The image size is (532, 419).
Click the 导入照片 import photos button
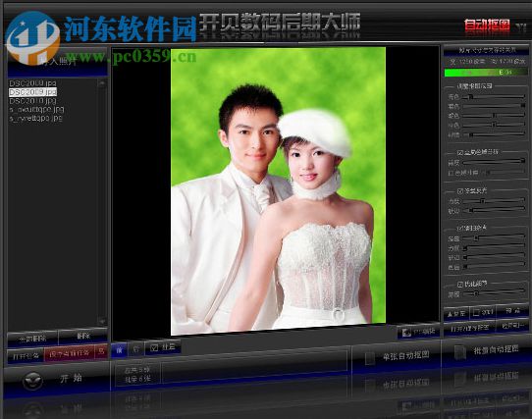58,62
